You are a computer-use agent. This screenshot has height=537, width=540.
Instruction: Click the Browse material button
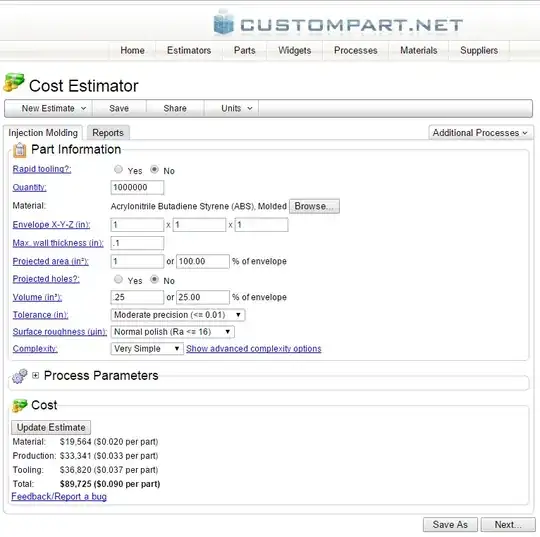tap(314, 206)
